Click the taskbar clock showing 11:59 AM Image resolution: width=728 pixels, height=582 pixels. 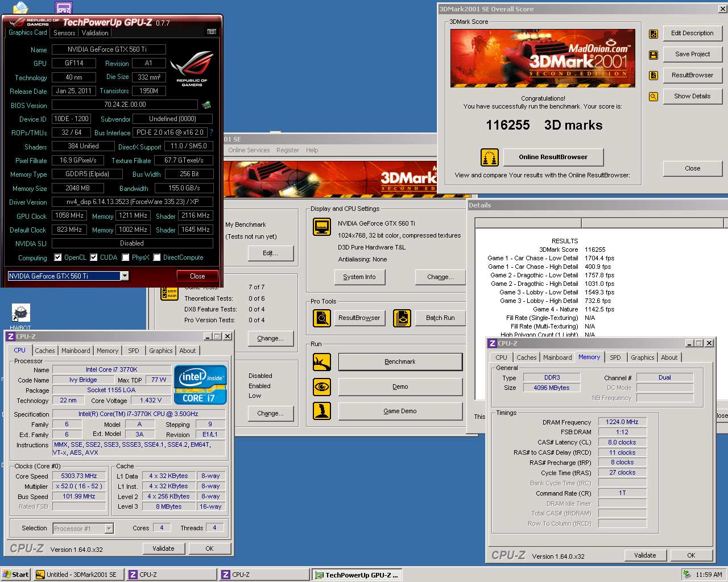click(709, 575)
